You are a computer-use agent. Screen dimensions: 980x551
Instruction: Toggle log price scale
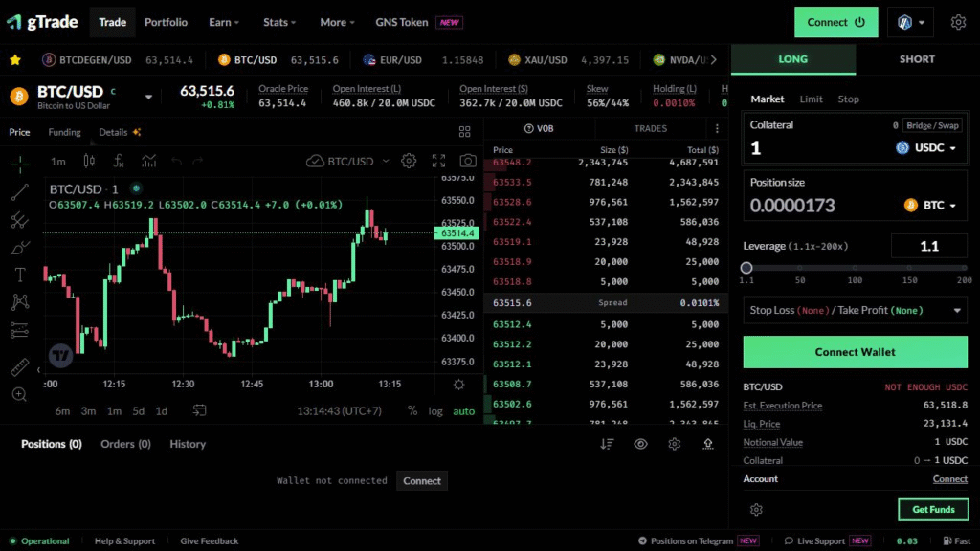(x=435, y=411)
